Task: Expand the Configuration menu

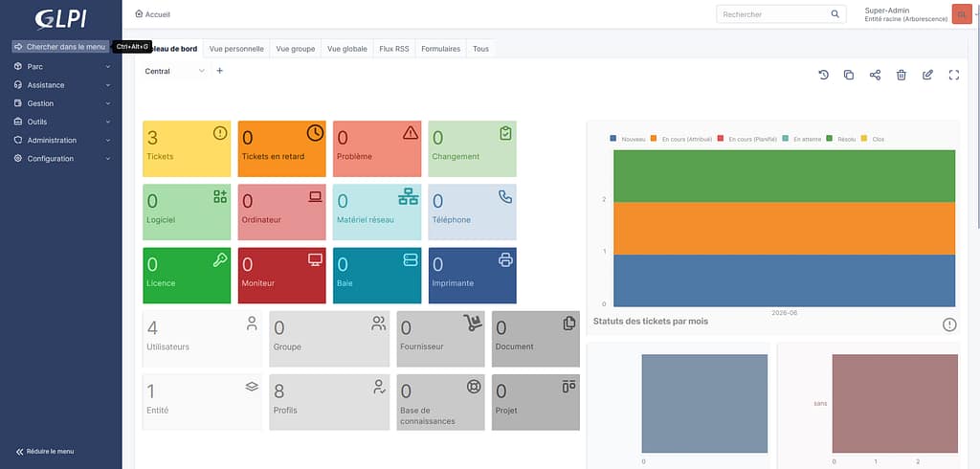Action: [61, 159]
